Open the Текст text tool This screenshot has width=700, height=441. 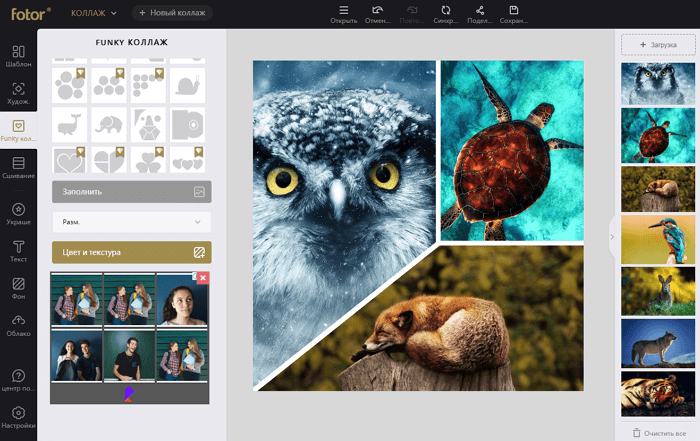click(18, 250)
